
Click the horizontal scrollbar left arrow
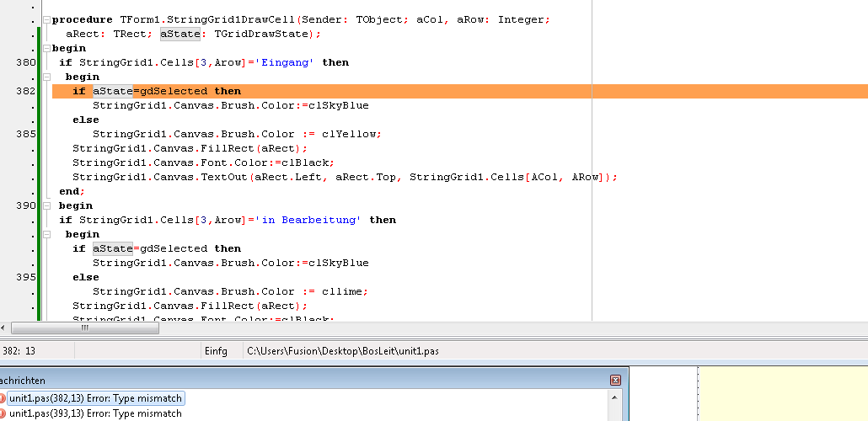point(5,328)
